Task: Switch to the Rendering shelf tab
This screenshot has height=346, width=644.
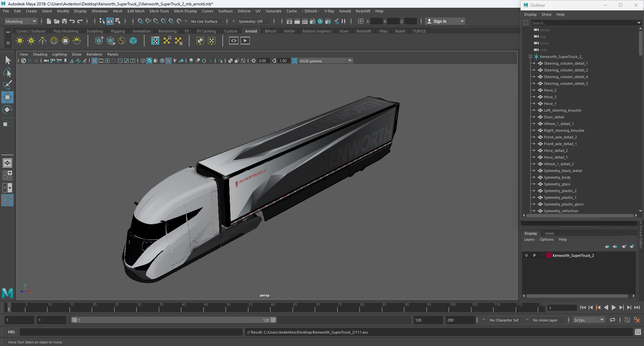Action: point(167,31)
